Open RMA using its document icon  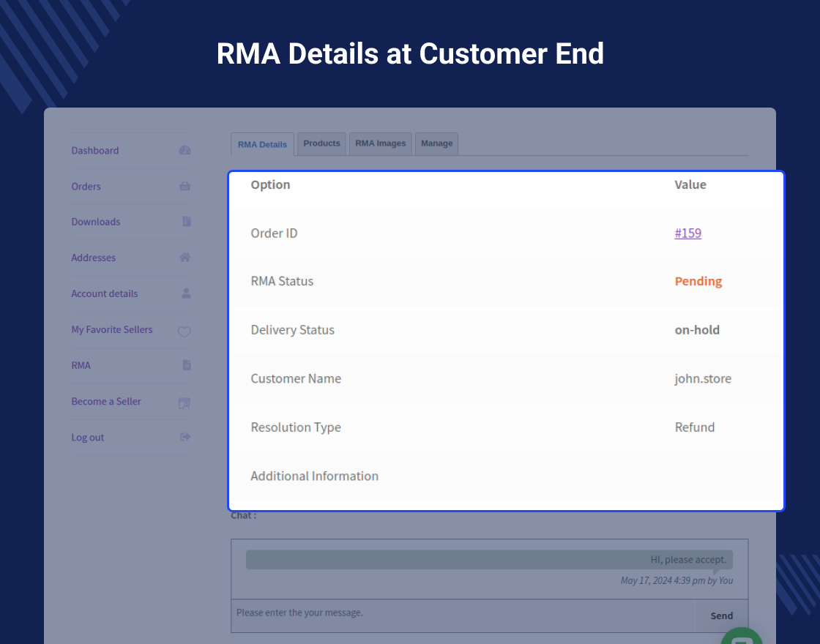pyautogui.click(x=184, y=365)
